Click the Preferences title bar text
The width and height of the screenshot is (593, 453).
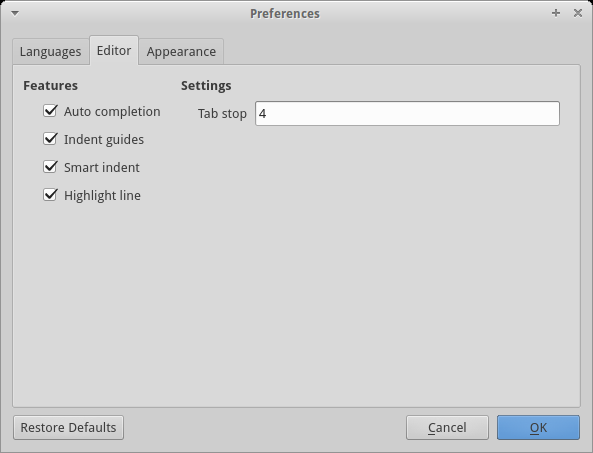point(285,14)
